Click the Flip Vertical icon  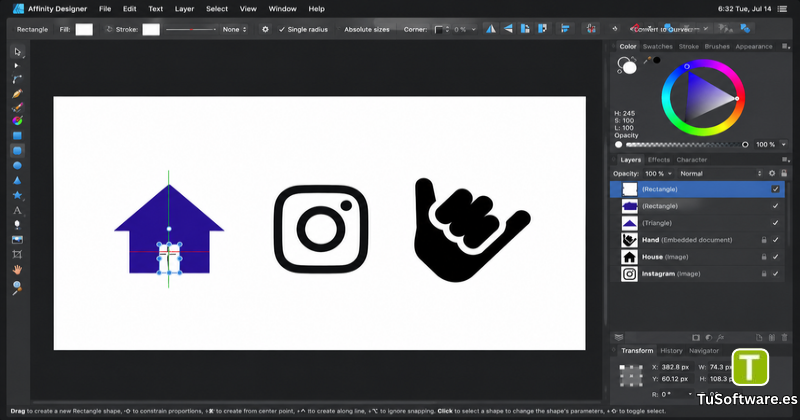[x=508, y=29]
